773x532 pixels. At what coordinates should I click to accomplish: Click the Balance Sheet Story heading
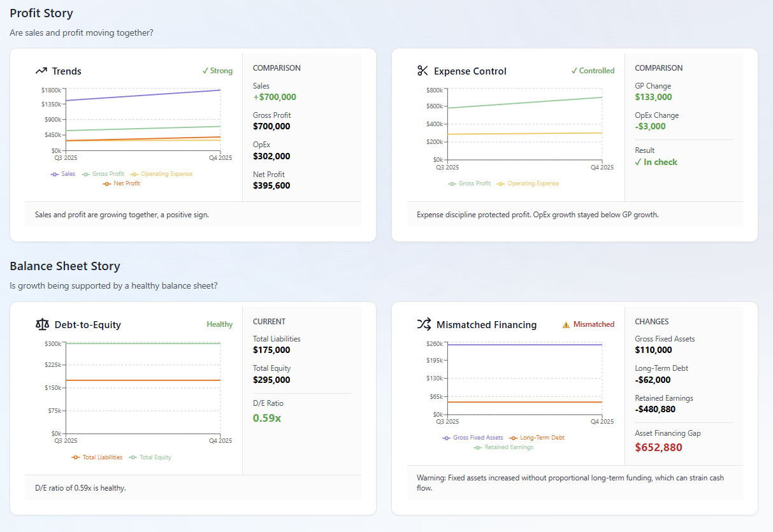click(65, 266)
